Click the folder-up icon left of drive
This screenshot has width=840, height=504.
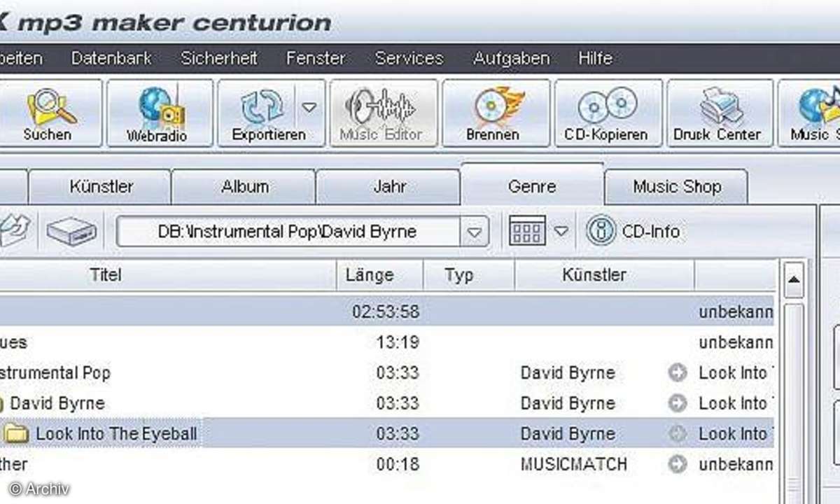coord(14,232)
